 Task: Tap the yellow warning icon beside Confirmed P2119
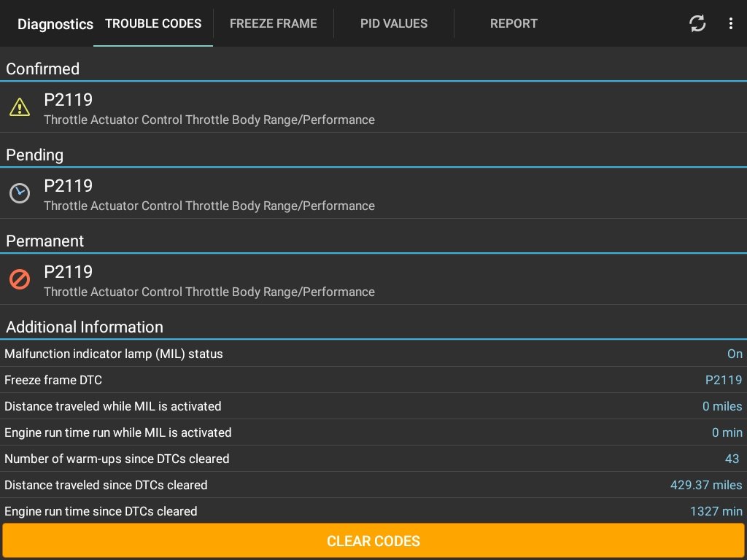(x=20, y=107)
